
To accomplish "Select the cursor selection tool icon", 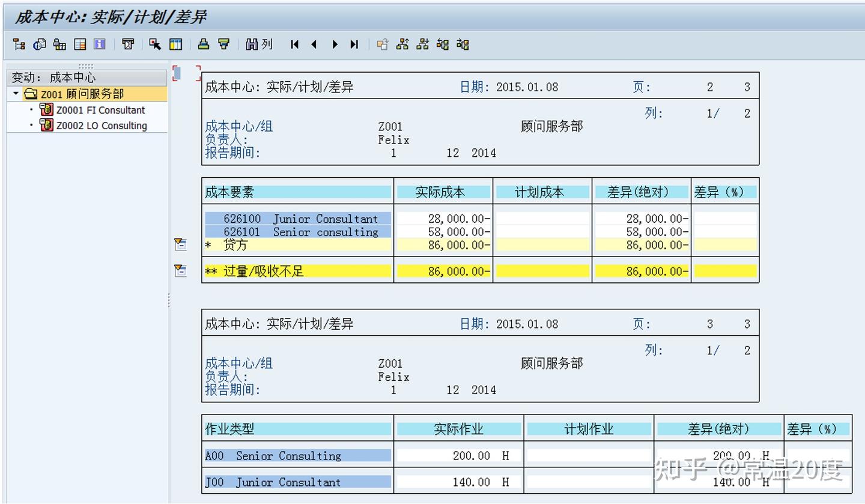I will [154, 44].
